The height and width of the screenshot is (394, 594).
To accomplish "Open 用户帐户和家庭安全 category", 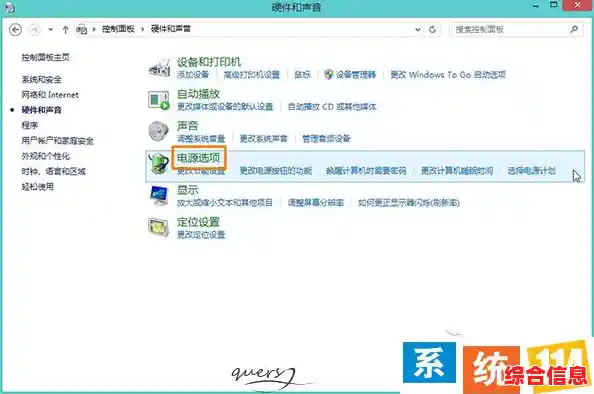I will tap(57, 141).
